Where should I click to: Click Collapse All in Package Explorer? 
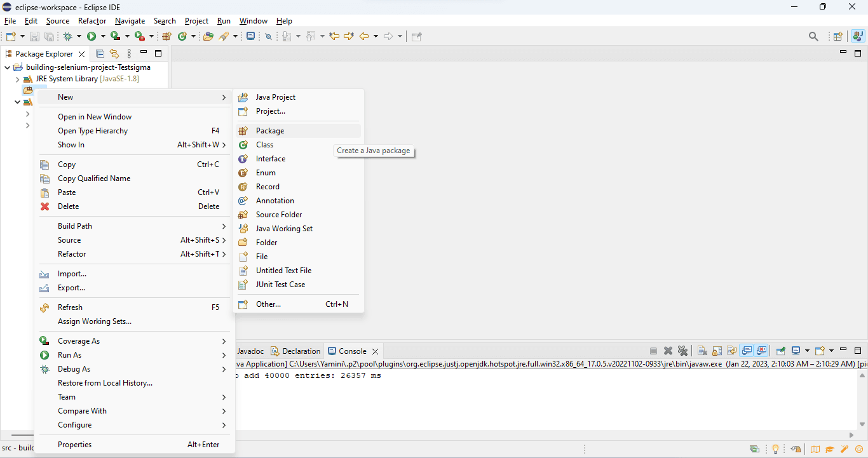pos(100,54)
